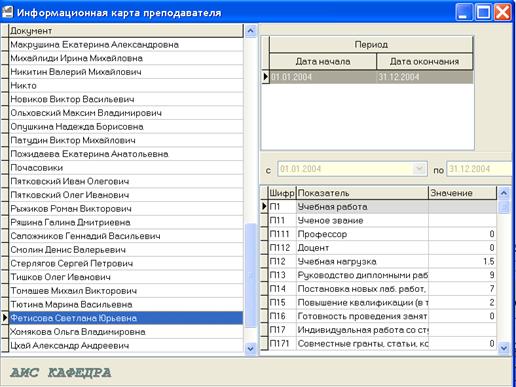Select Тютина Марина Васильевна
This screenshot has width=516, height=387.
coord(126,304)
